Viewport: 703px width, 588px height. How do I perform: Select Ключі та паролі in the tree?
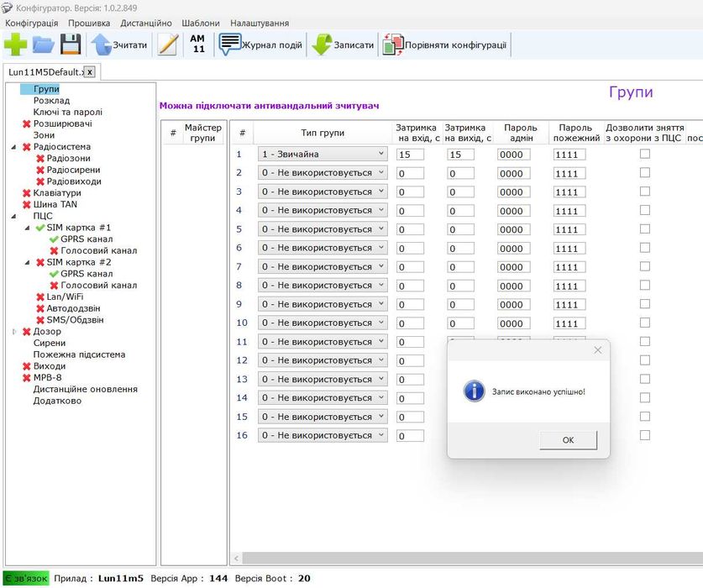pyautogui.click(x=67, y=112)
